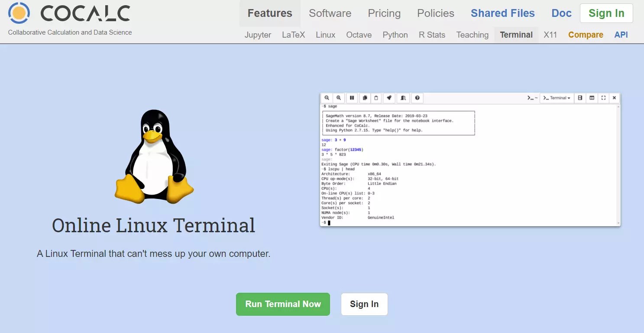The image size is (644, 333).
Task: Open the Software menu
Action: coord(330,13)
